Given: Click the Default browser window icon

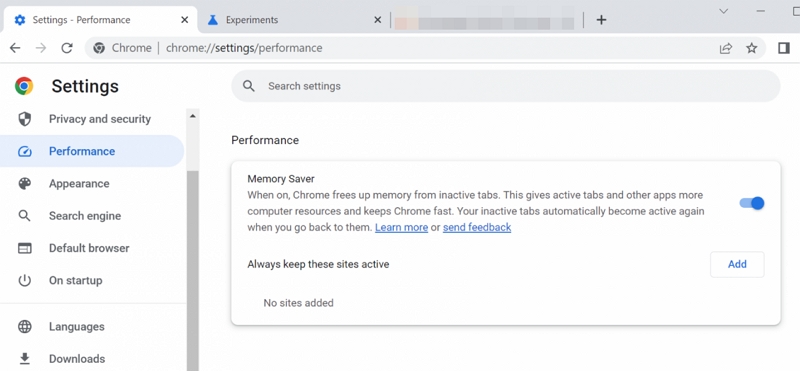Looking at the screenshot, I should click(24, 248).
